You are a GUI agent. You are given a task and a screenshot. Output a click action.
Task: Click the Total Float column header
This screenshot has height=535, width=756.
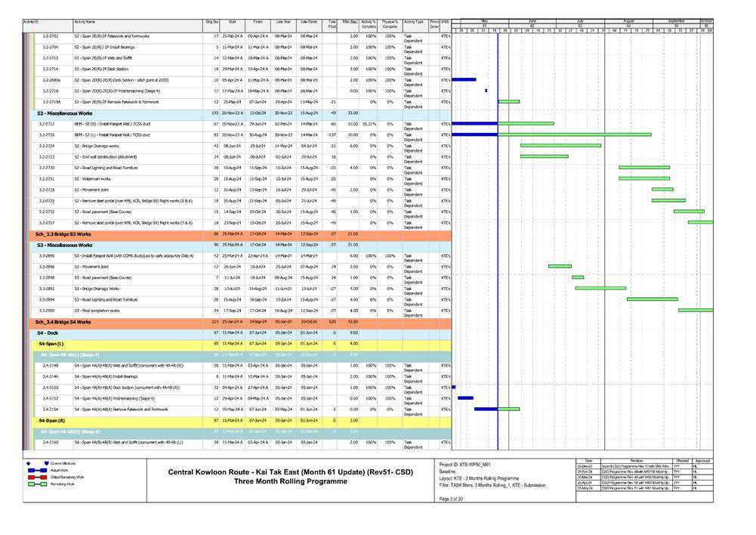(x=332, y=26)
